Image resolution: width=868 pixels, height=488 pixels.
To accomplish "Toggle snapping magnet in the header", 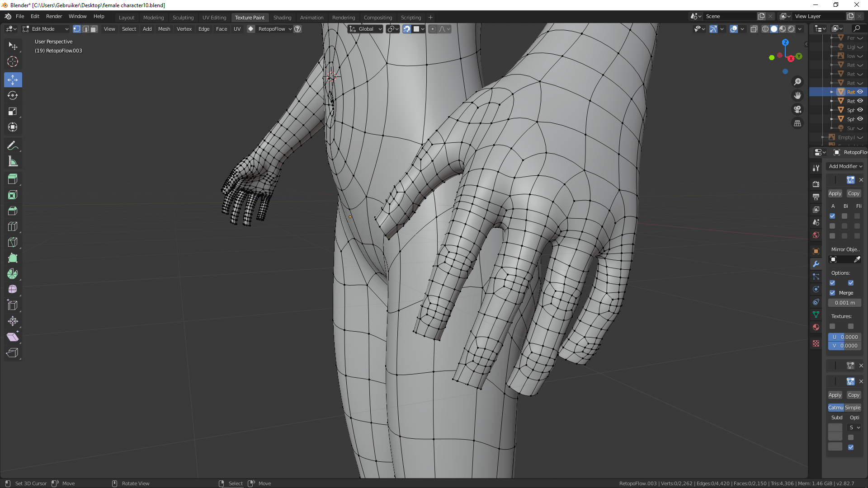I will [x=407, y=29].
